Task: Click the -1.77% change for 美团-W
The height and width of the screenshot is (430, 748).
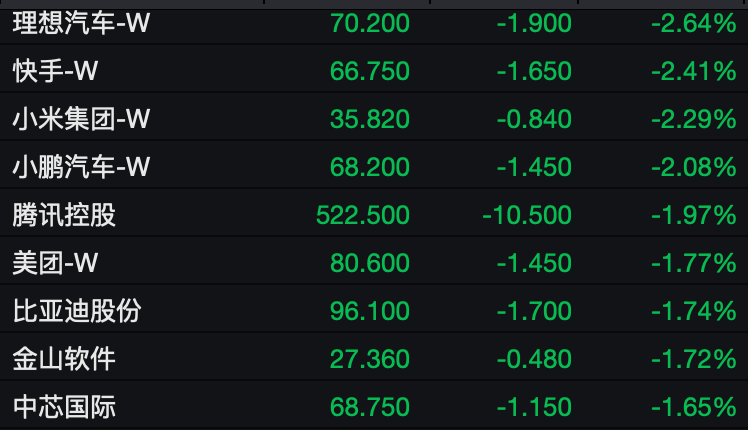Action: (x=693, y=263)
